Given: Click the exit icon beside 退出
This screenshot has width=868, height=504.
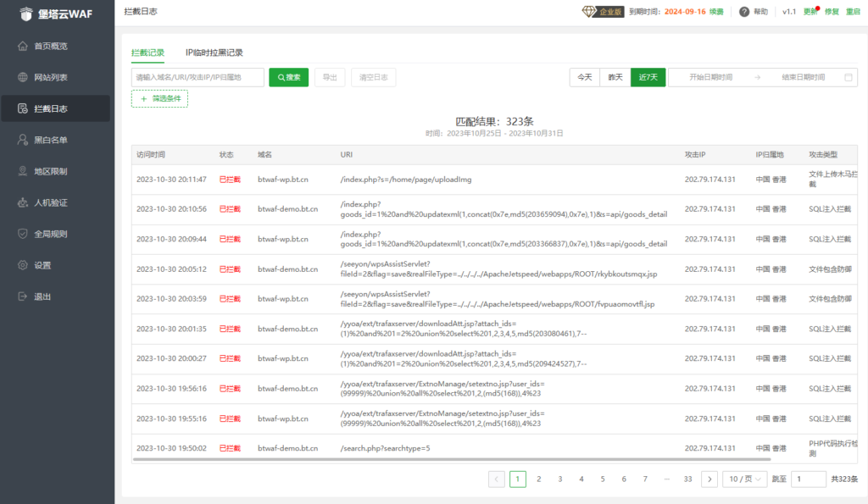Looking at the screenshot, I should pyautogui.click(x=23, y=296).
